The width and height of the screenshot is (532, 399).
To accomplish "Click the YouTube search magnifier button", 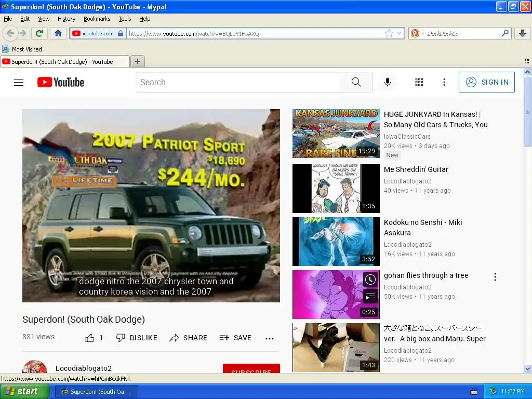I will click(356, 82).
